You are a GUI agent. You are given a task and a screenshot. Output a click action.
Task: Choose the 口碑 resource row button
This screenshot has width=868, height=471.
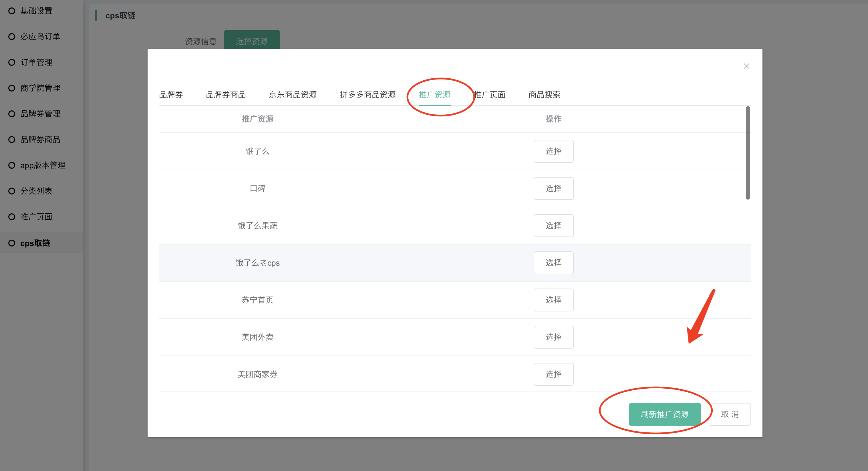(x=553, y=188)
